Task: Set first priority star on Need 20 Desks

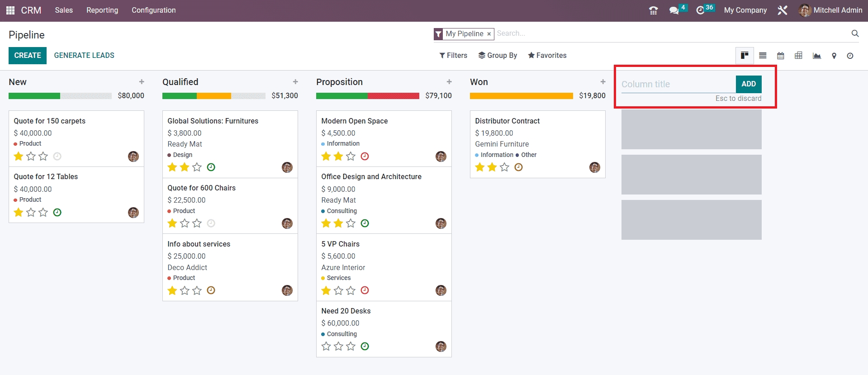Action: click(326, 347)
